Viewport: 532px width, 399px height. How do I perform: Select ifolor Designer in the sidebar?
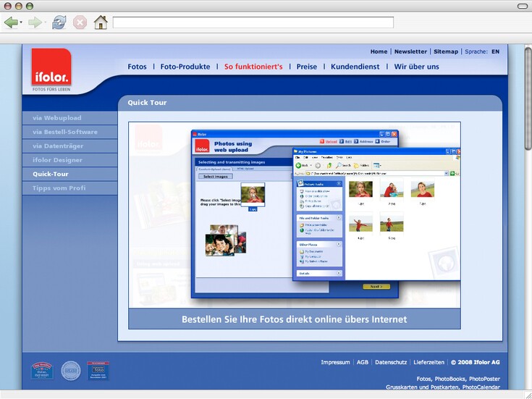tap(70, 160)
